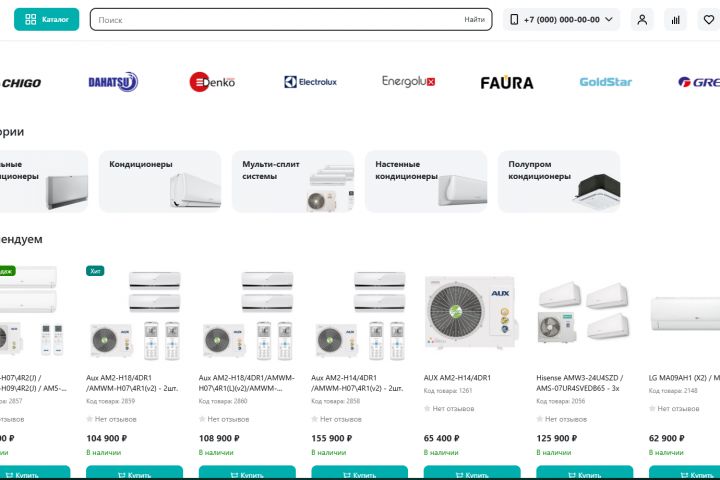This screenshot has width=720, height=480.
Task: Open the user account icon
Action: click(x=642, y=20)
